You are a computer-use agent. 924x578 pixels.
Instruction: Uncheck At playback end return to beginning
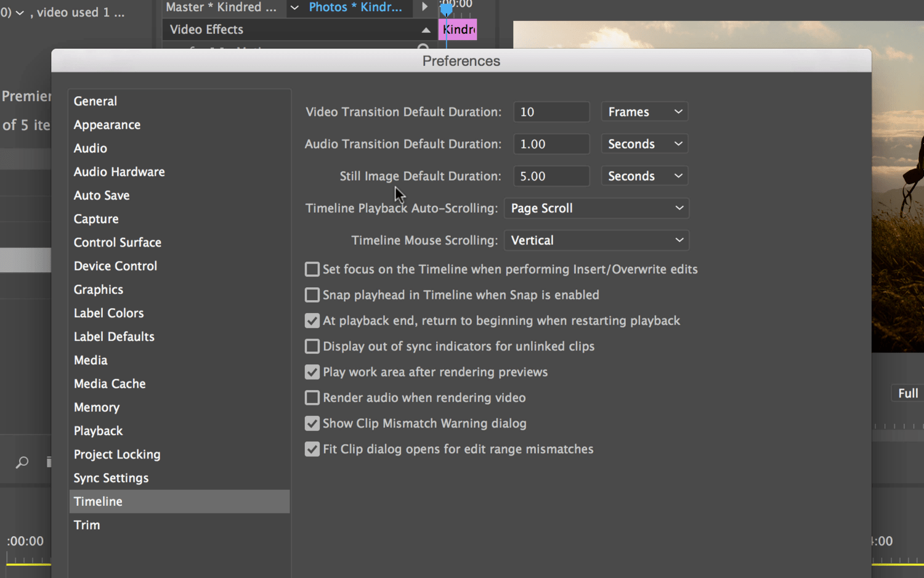[312, 320]
